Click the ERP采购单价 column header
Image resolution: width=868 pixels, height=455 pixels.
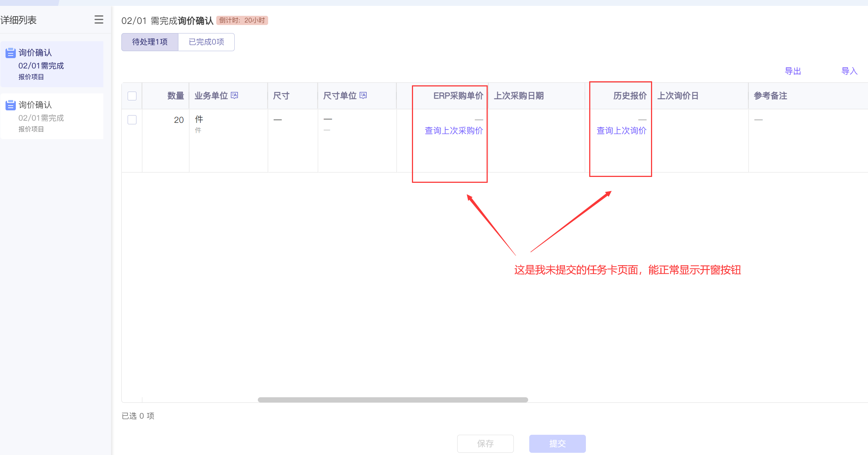pyautogui.click(x=442, y=96)
